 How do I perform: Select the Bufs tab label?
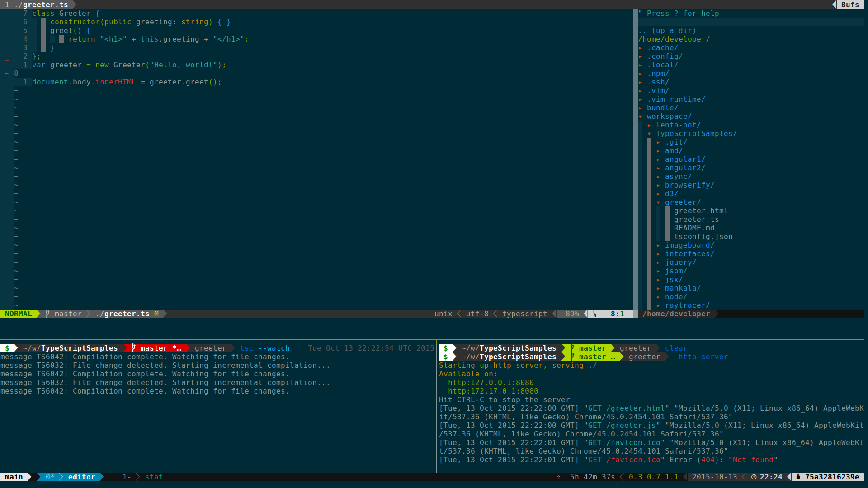[x=849, y=5]
